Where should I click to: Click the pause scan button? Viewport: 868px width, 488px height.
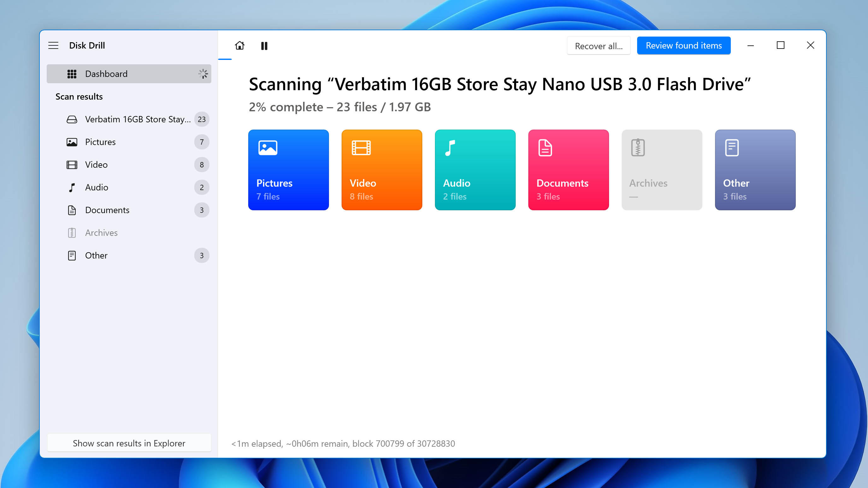[x=265, y=45]
